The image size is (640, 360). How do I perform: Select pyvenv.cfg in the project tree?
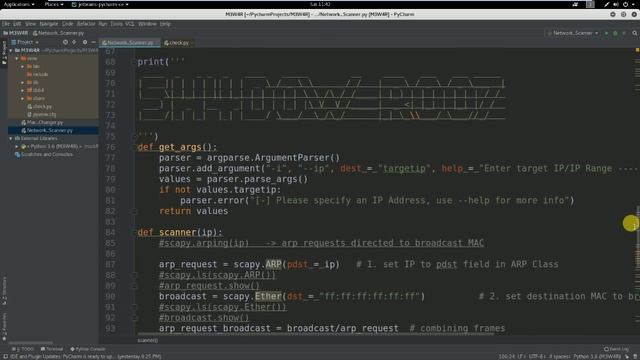coord(42,114)
